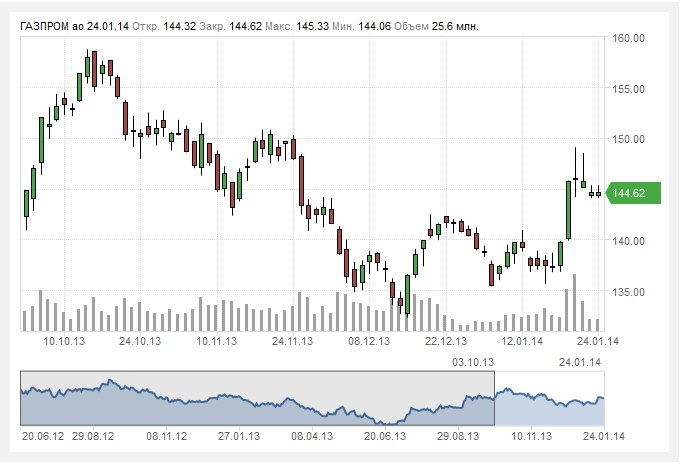Click the Мин. value 144.06

pos(374,26)
